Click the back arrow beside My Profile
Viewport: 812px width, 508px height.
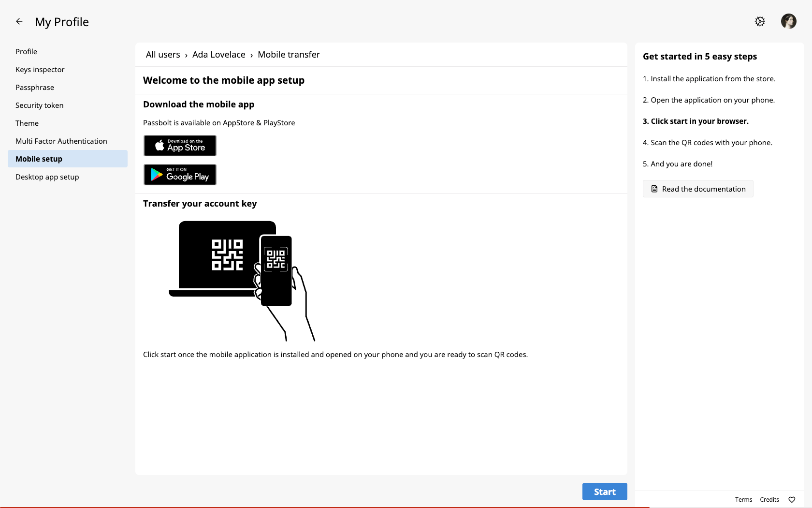tap(19, 21)
